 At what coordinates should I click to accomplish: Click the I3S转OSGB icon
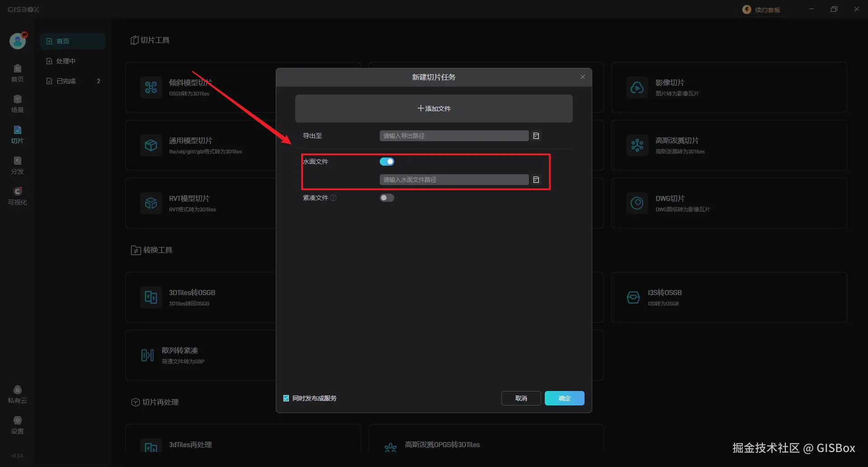click(x=633, y=297)
